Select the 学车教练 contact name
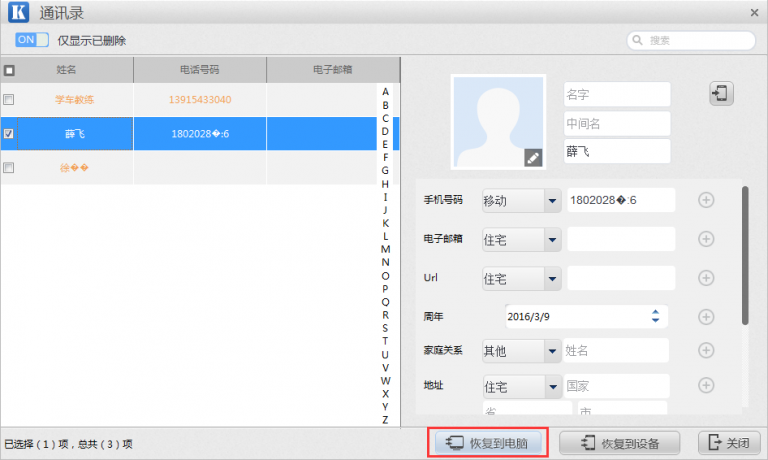Viewport: 768px width, 460px height. [74, 100]
